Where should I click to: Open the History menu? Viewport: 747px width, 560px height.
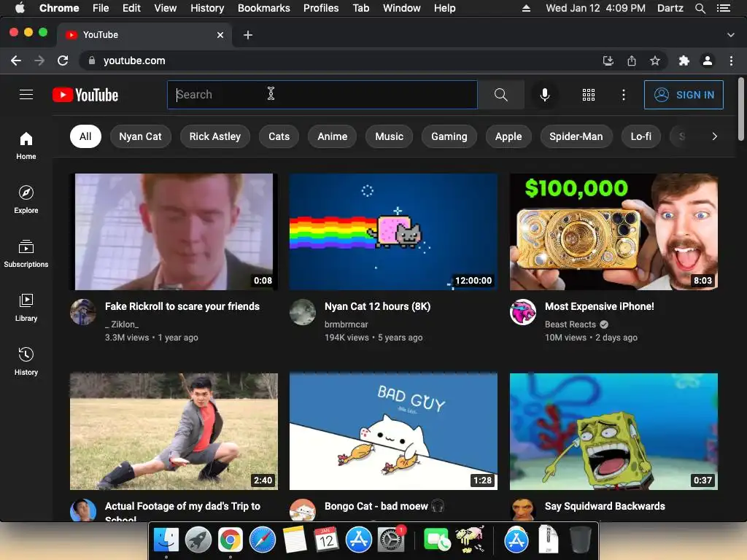(207, 8)
